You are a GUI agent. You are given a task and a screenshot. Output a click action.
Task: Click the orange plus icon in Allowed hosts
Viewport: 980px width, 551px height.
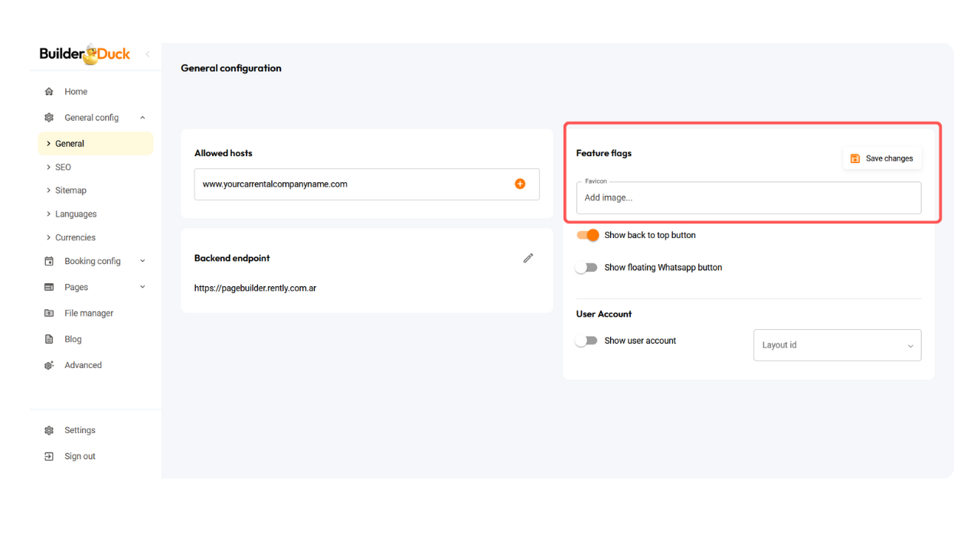pyautogui.click(x=520, y=184)
